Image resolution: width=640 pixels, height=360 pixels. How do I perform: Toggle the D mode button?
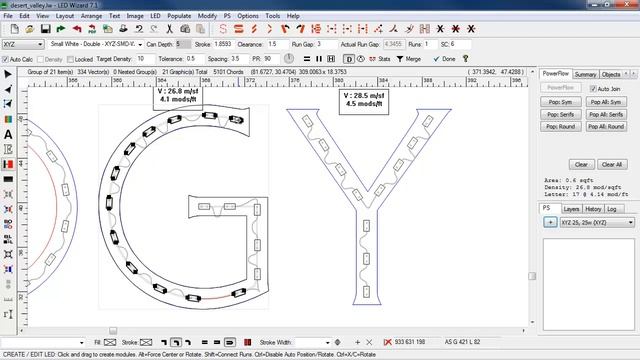click(349, 59)
